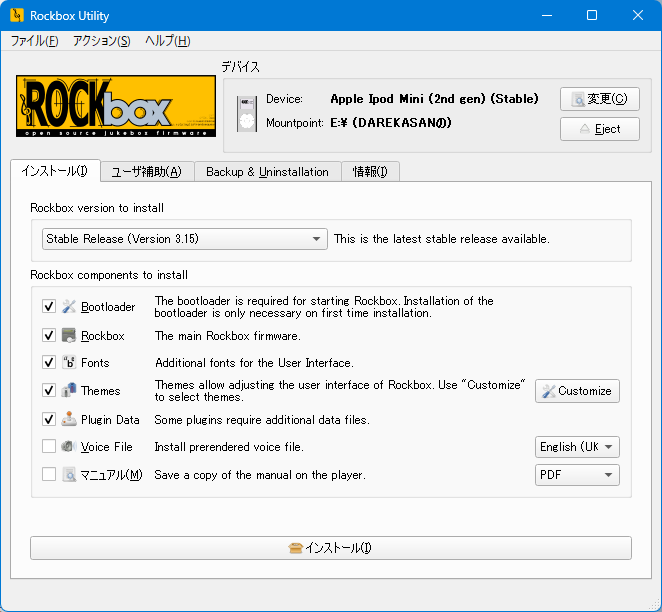662x612 pixels.
Task: Switch to the 情報(I) tab
Action: 370,172
